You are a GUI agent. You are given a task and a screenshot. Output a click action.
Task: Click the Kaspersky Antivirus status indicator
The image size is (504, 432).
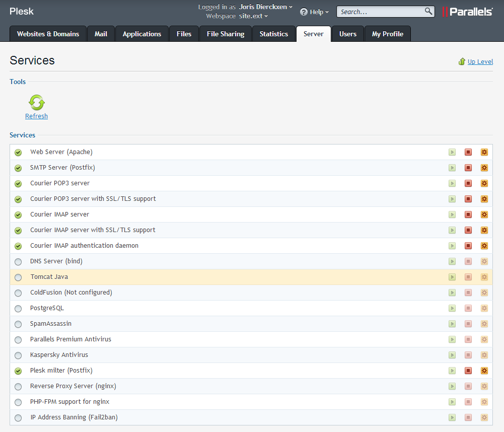[x=18, y=355]
